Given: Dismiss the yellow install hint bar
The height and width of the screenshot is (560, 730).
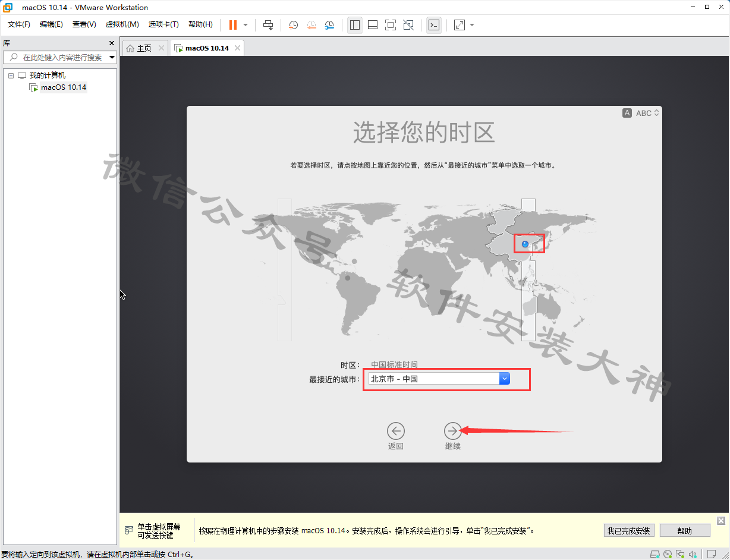Looking at the screenshot, I should click(x=721, y=521).
